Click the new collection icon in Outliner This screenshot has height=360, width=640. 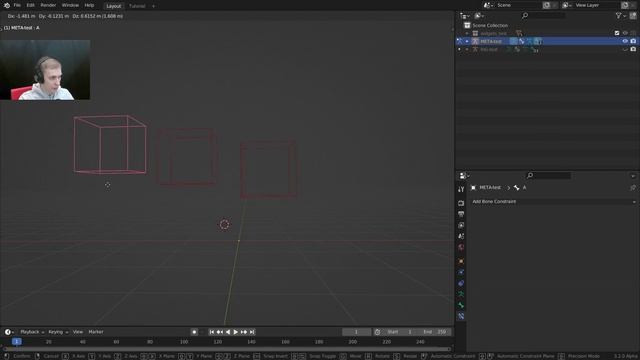pos(633,16)
